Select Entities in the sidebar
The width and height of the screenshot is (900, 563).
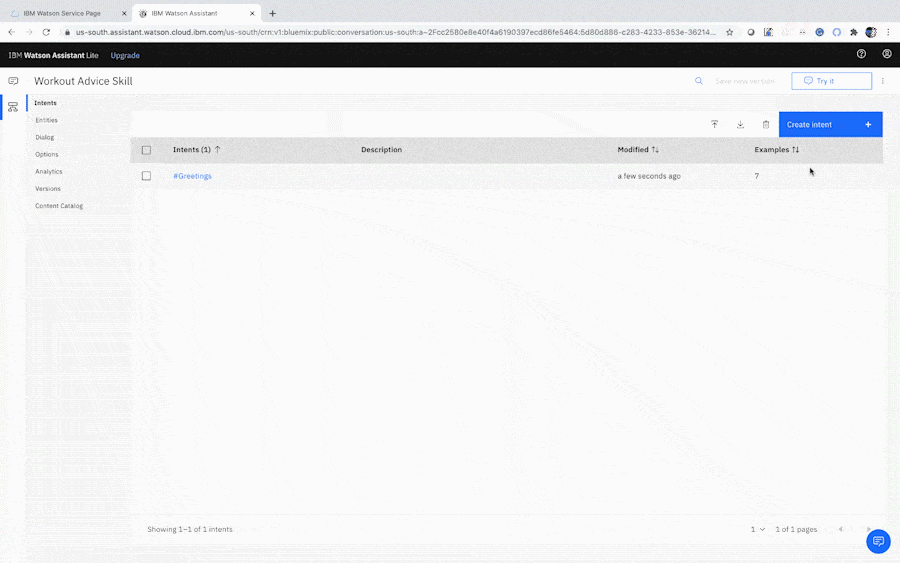click(46, 120)
